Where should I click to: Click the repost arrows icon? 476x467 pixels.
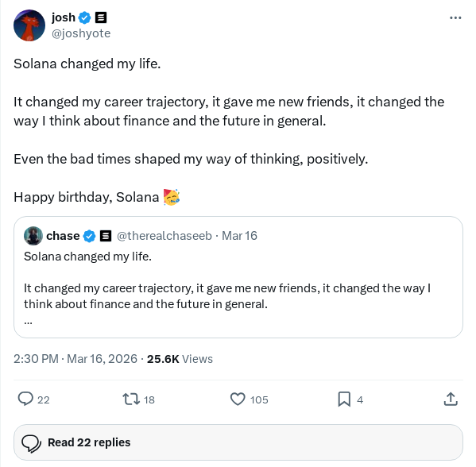tap(131, 399)
